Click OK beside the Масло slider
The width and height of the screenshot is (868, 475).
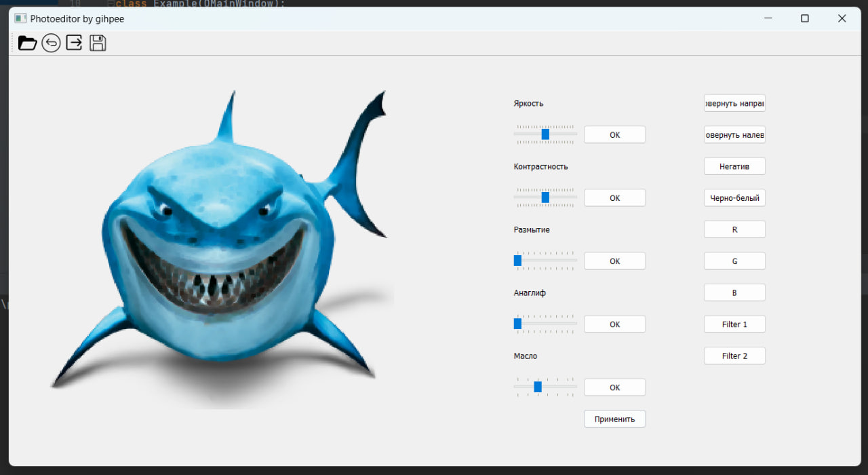[614, 387]
